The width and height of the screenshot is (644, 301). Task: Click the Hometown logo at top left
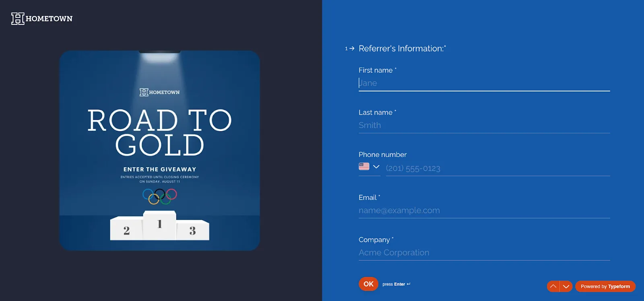coord(42,19)
